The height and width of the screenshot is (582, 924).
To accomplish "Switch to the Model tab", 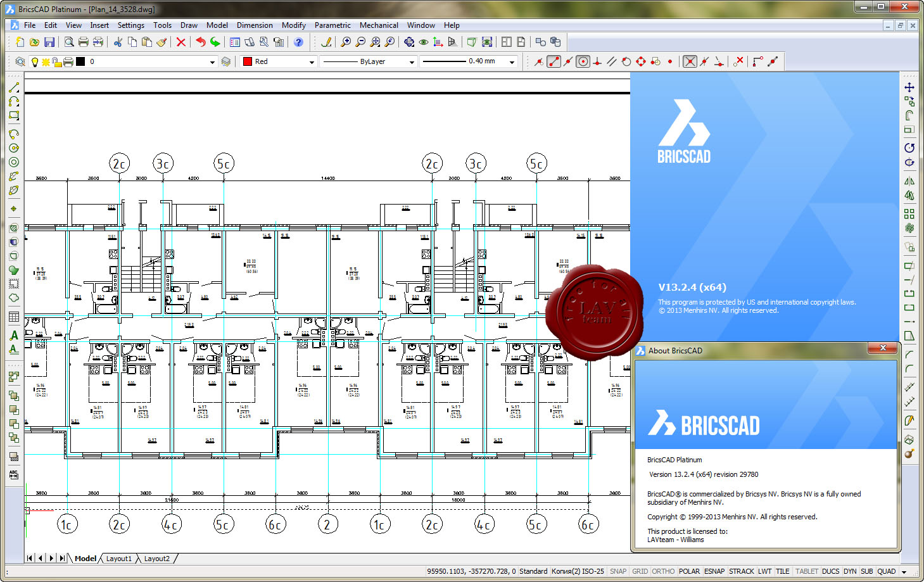I will click(85, 559).
